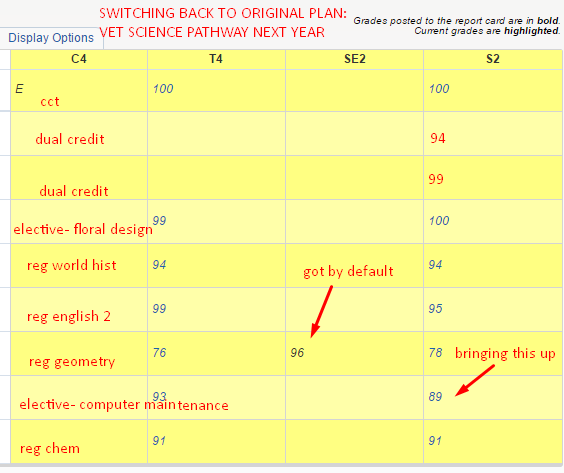The image size is (564, 473).
Task: Open the 91 grade in the T4 column
Action: coord(159,441)
